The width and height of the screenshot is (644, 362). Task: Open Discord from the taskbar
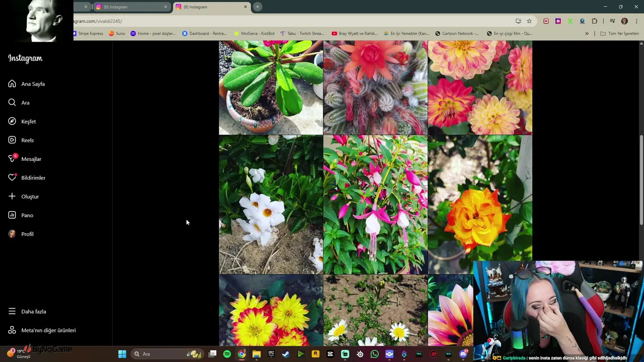coord(463,354)
